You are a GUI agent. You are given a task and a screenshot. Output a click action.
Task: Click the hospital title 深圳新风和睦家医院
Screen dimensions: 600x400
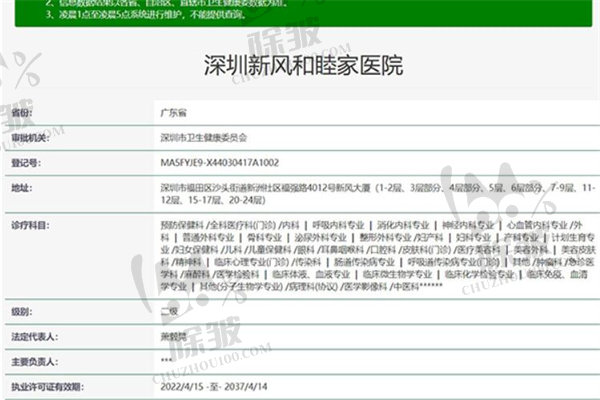pyautogui.click(x=303, y=65)
